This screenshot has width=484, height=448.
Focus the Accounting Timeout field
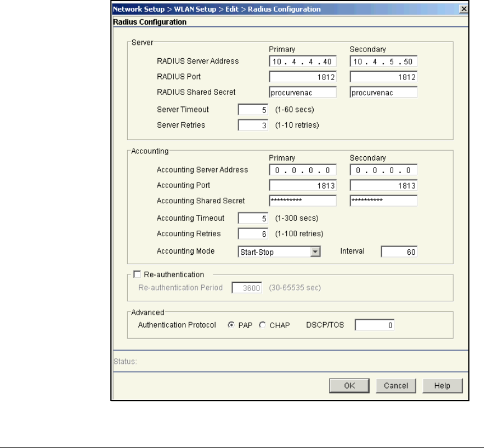click(253, 218)
